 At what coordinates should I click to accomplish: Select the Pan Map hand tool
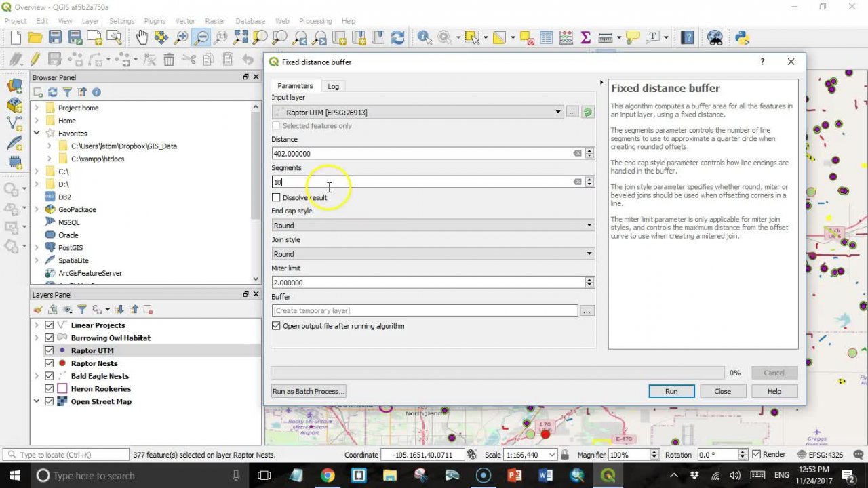click(x=142, y=38)
